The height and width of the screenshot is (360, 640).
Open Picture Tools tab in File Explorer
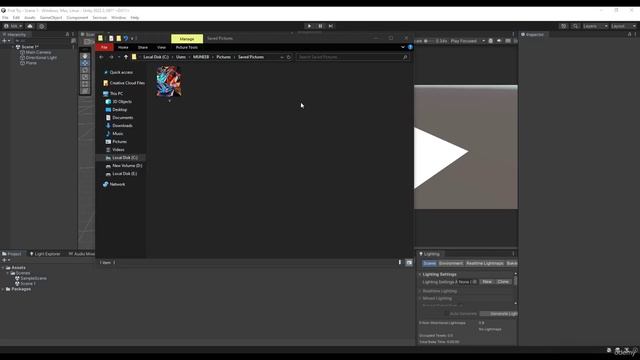point(187,47)
